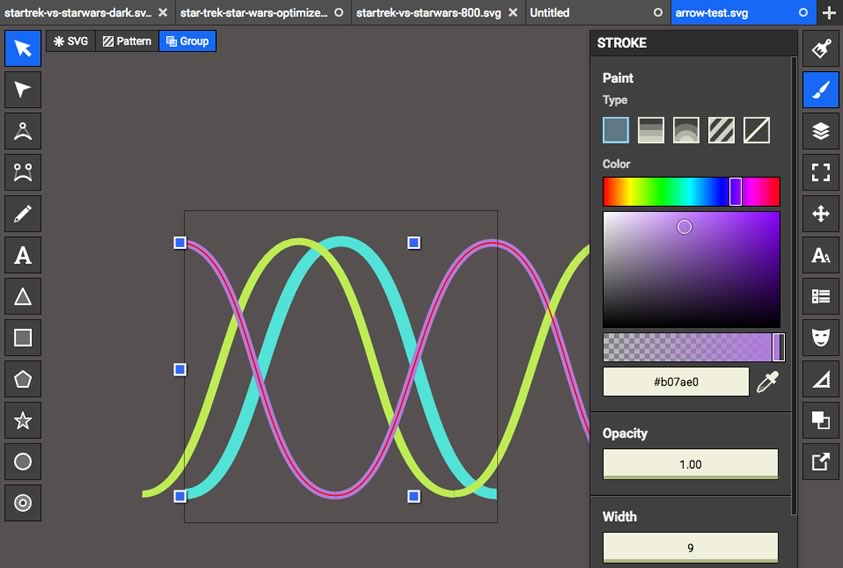Click the rainbow hue slider

tap(691, 191)
